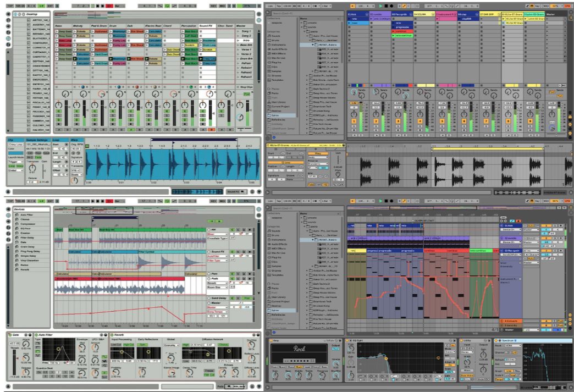Click Stop Clips below the scene list
The image size is (574, 392).
coord(245,87)
